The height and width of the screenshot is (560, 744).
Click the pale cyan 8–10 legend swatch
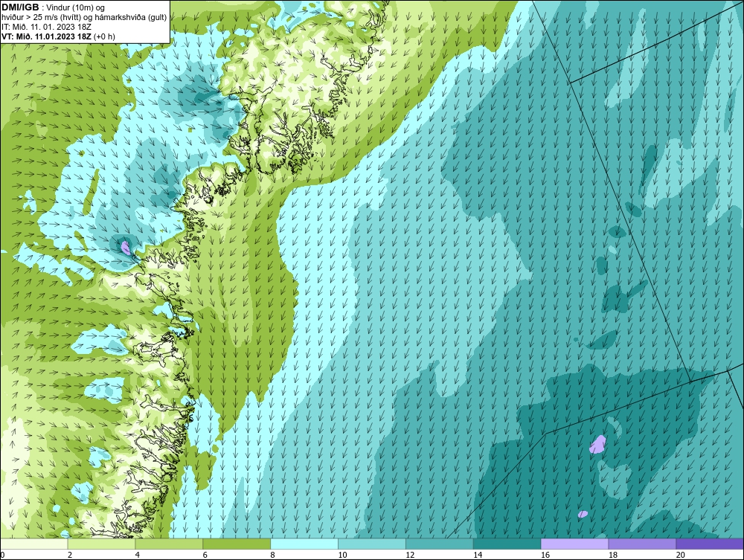[x=304, y=544]
